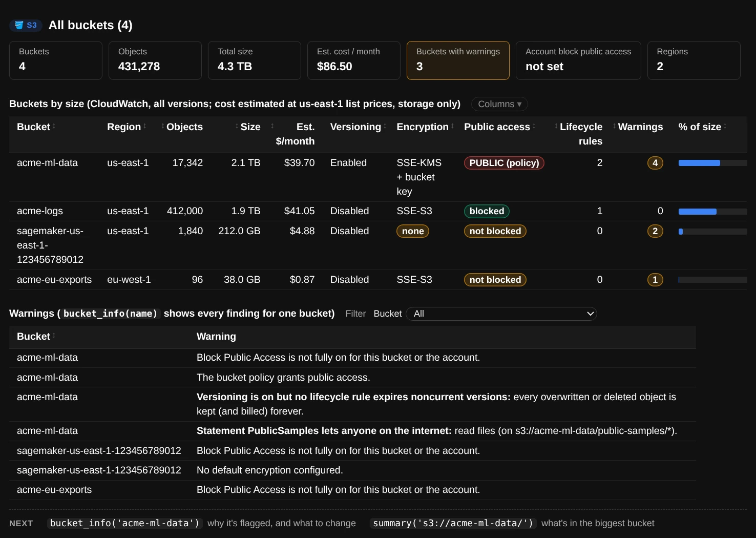756x538 pixels.
Task: Click size bar in acme-ml-data row
Action: pos(712,163)
